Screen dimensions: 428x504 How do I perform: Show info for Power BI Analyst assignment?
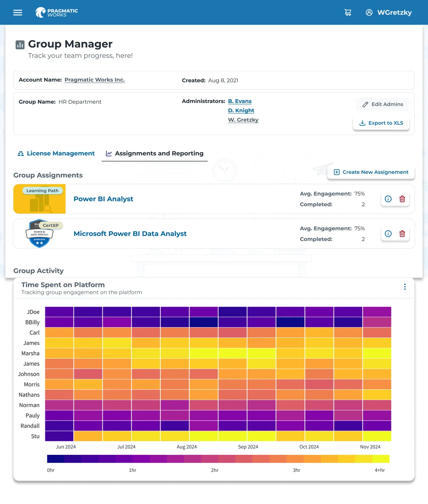[x=388, y=199]
